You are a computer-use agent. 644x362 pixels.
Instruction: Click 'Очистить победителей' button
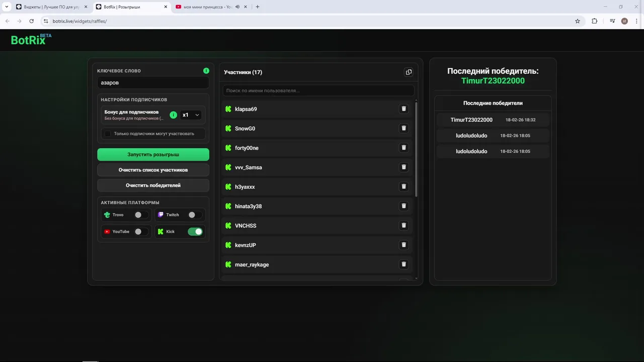pos(153,186)
